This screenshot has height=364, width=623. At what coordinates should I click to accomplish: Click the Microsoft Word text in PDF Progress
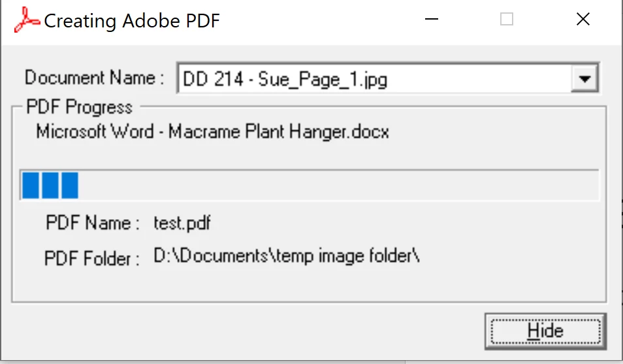[95, 132]
